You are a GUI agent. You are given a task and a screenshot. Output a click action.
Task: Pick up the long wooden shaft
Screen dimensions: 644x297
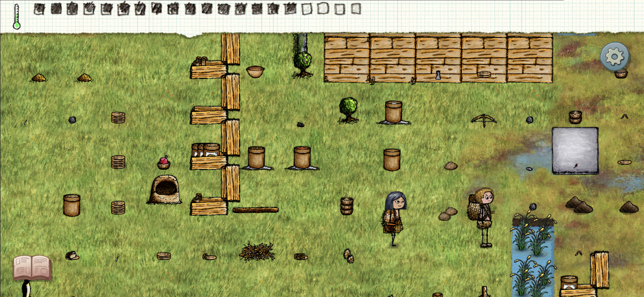[255, 210]
